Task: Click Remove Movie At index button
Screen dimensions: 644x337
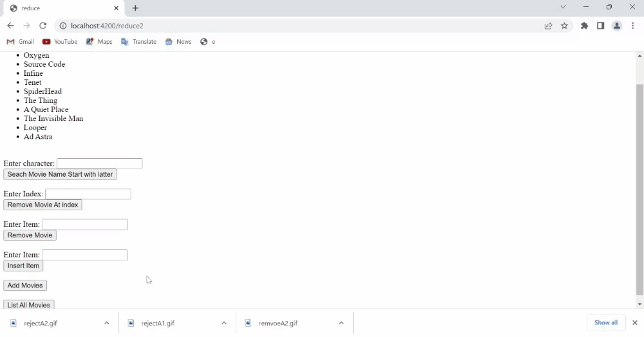Action: 43,205
